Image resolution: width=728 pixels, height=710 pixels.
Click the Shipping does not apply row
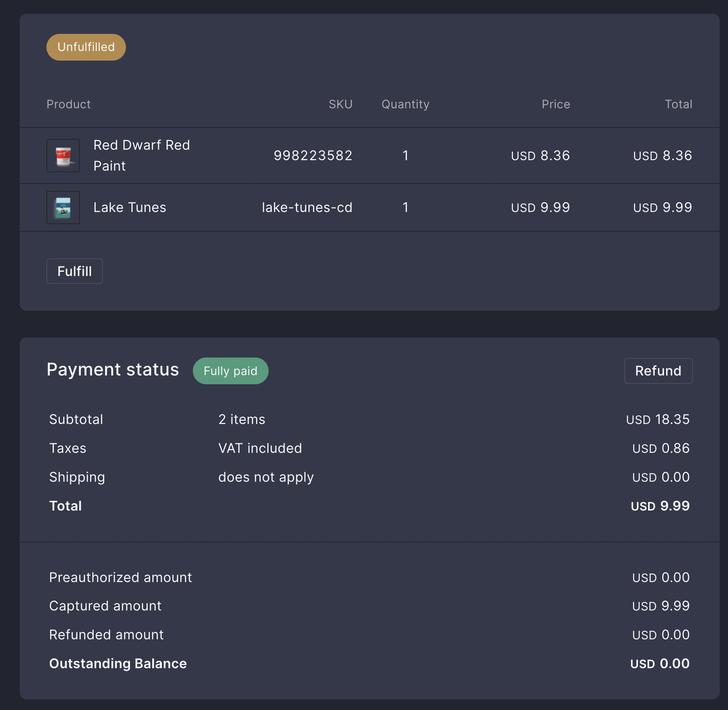click(266, 477)
